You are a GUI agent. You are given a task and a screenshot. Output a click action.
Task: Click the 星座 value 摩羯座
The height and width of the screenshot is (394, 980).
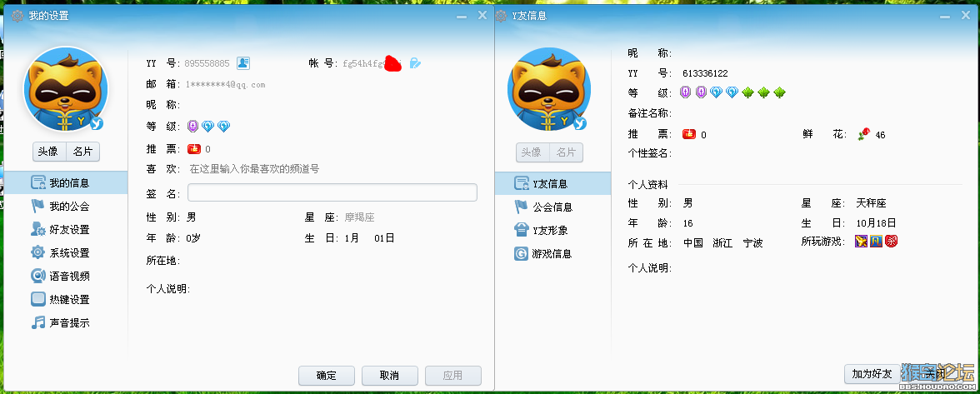(359, 217)
